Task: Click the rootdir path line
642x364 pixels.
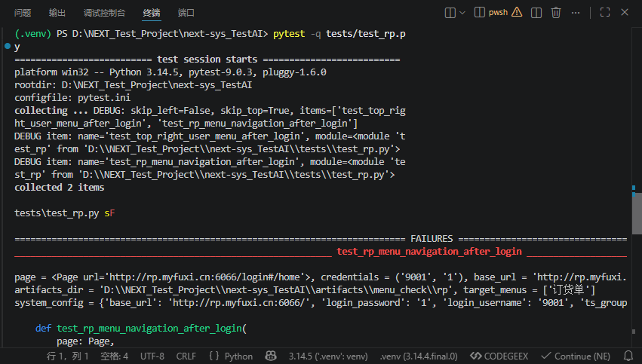Action: (x=133, y=85)
